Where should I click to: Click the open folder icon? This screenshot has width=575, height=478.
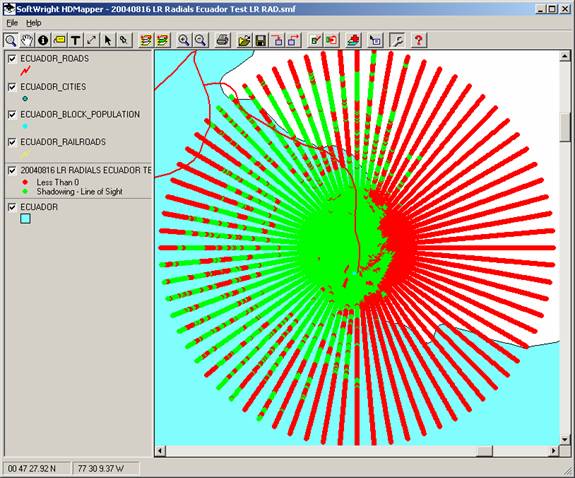click(x=245, y=40)
